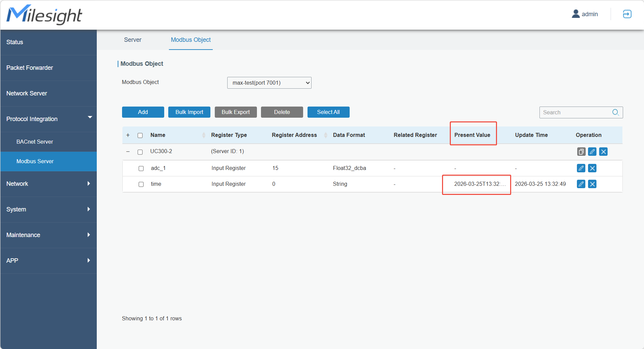The image size is (644, 349).
Task: Click the truncated 2026-03-25T13:32 present value
Action: point(480,184)
